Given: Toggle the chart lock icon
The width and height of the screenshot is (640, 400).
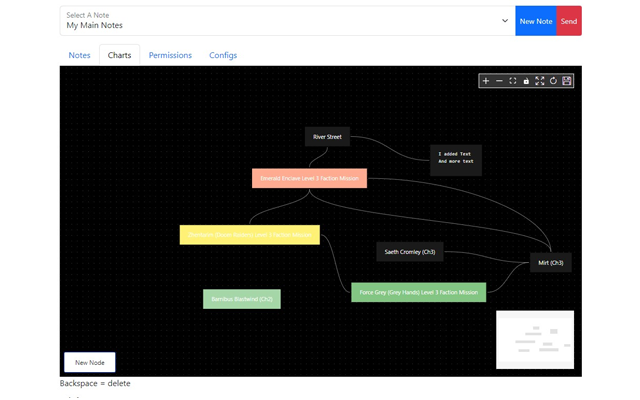Looking at the screenshot, I should point(526,81).
